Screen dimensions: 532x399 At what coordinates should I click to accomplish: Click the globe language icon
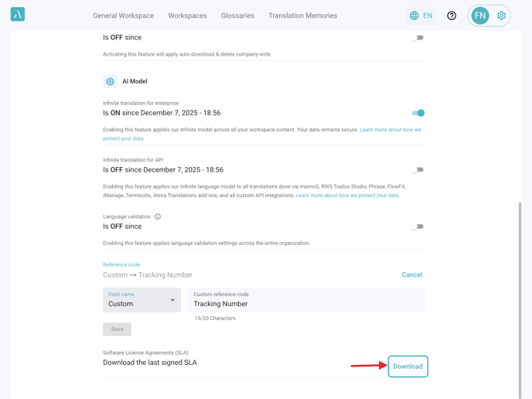pos(414,15)
